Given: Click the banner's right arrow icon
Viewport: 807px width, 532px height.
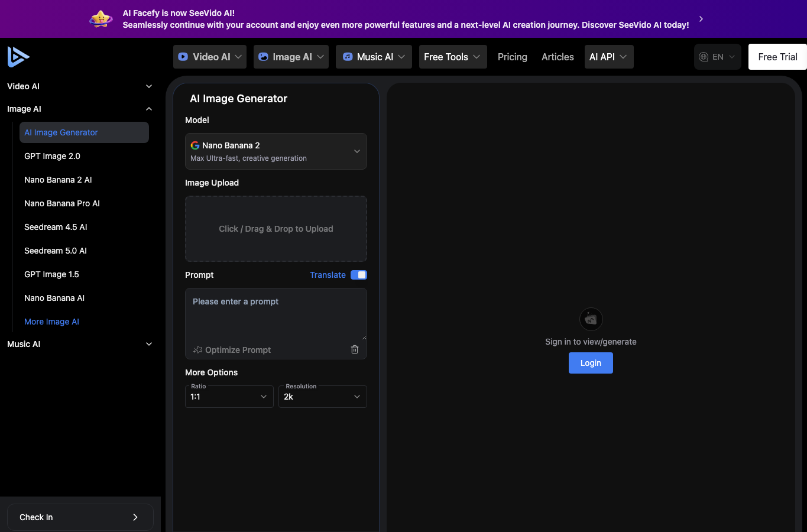Looking at the screenshot, I should click(701, 19).
